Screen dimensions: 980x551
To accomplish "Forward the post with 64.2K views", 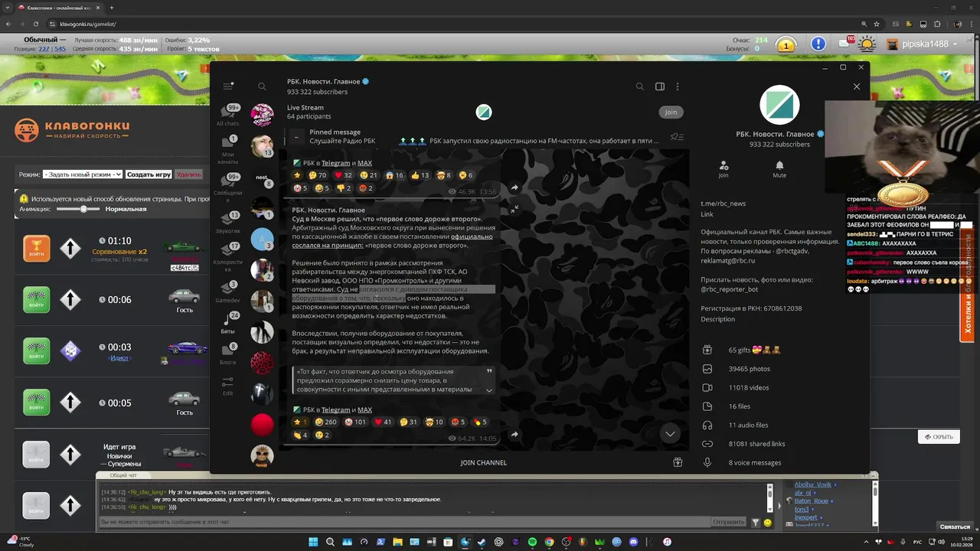I will (x=514, y=435).
